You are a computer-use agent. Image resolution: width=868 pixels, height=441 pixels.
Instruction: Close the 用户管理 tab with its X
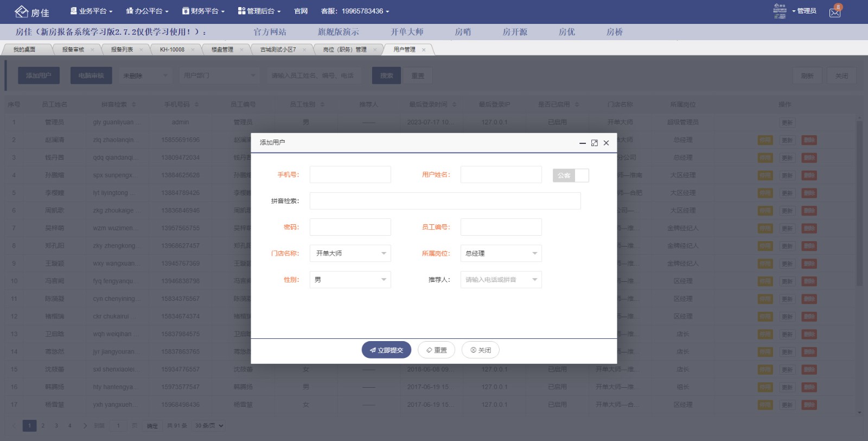click(x=424, y=50)
